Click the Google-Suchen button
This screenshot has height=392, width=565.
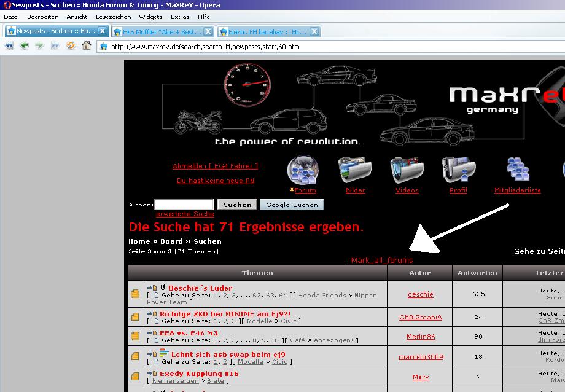pyautogui.click(x=292, y=205)
